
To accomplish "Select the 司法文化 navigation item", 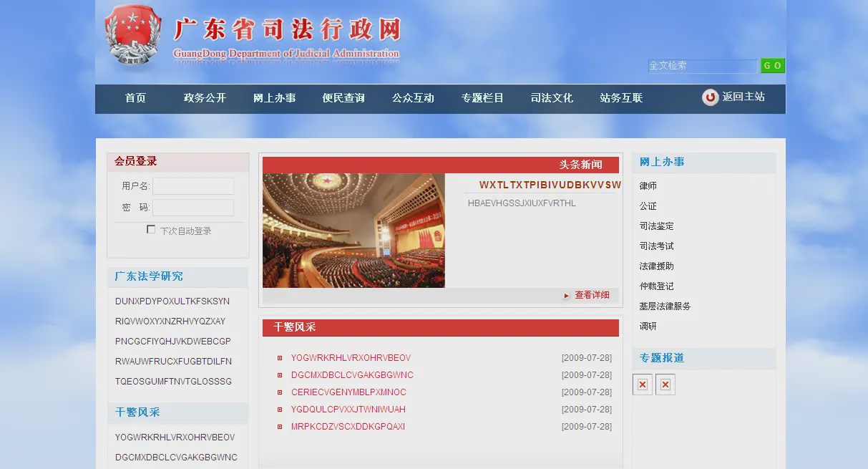I will 552,98.
